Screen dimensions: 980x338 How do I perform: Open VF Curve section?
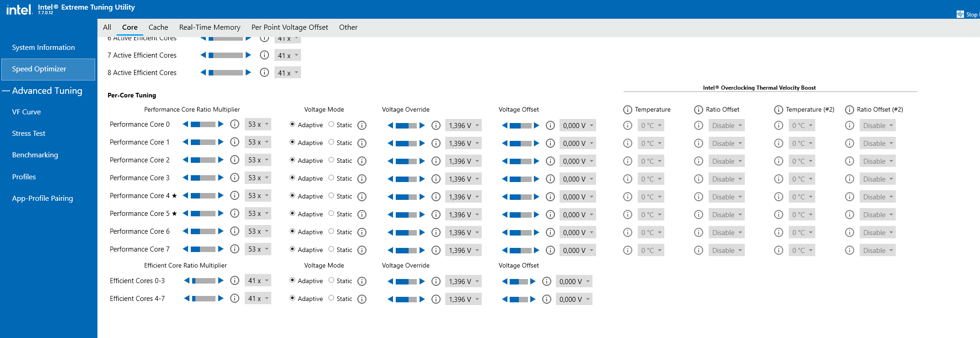click(x=27, y=112)
